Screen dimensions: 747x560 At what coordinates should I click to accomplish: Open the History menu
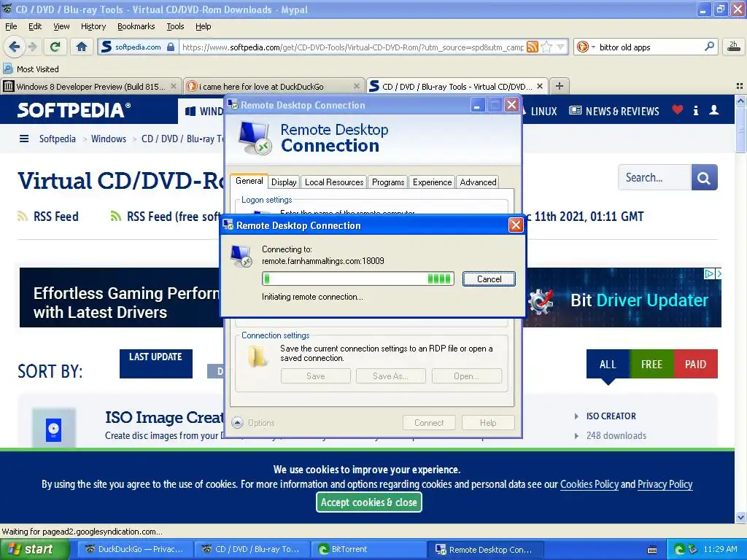[93, 27]
